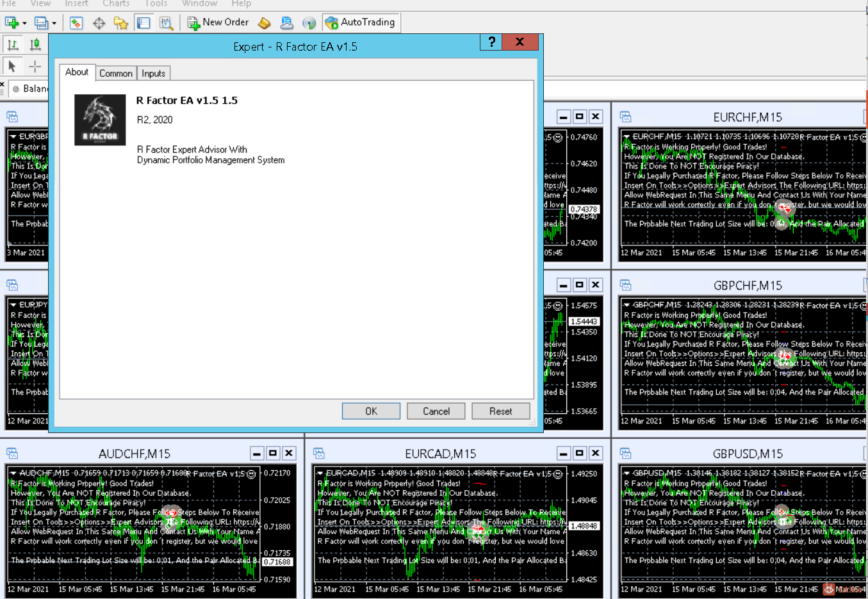Open the Signals broadcast icon
The height and width of the screenshot is (599, 868).
pyautogui.click(x=309, y=23)
